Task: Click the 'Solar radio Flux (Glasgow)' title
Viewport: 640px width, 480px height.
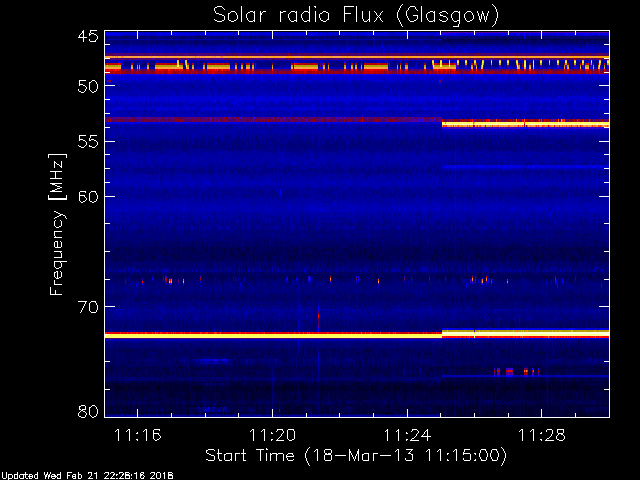Action: tap(356, 16)
